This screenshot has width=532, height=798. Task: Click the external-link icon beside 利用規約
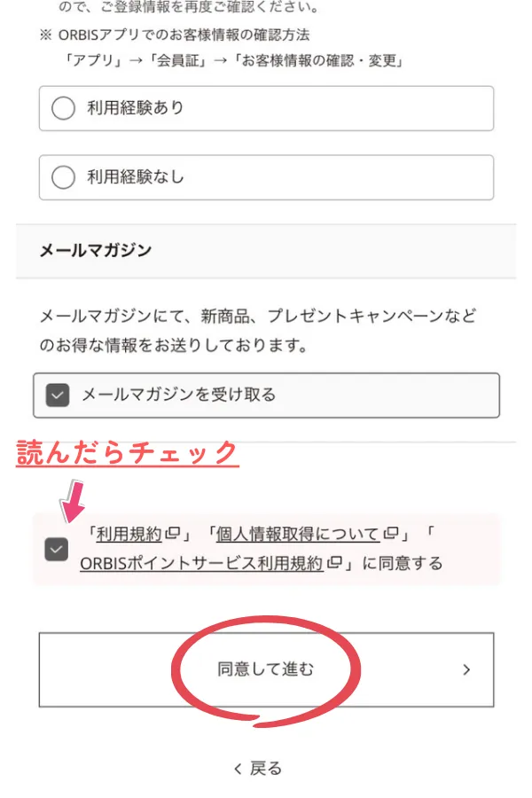click(x=173, y=534)
